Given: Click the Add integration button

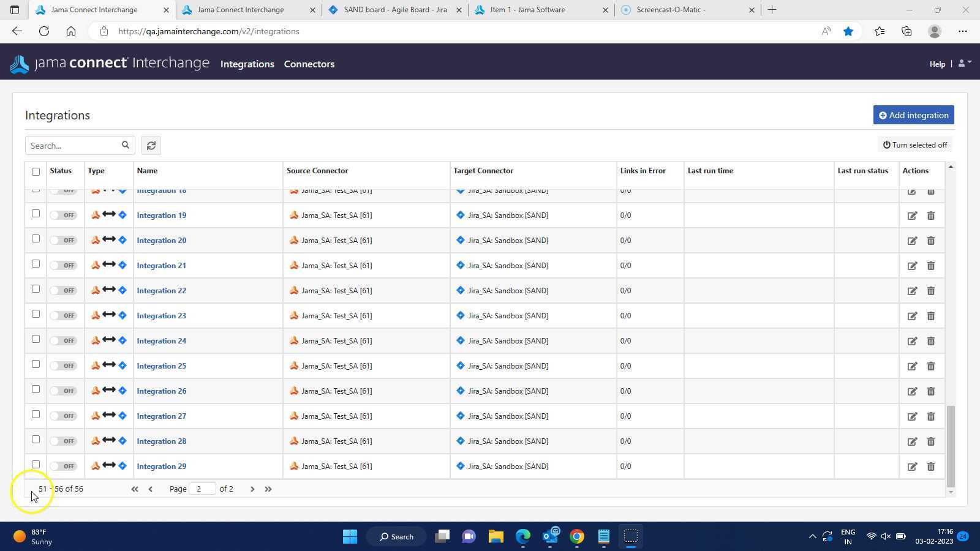Looking at the screenshot, I should tap(913, 114).
